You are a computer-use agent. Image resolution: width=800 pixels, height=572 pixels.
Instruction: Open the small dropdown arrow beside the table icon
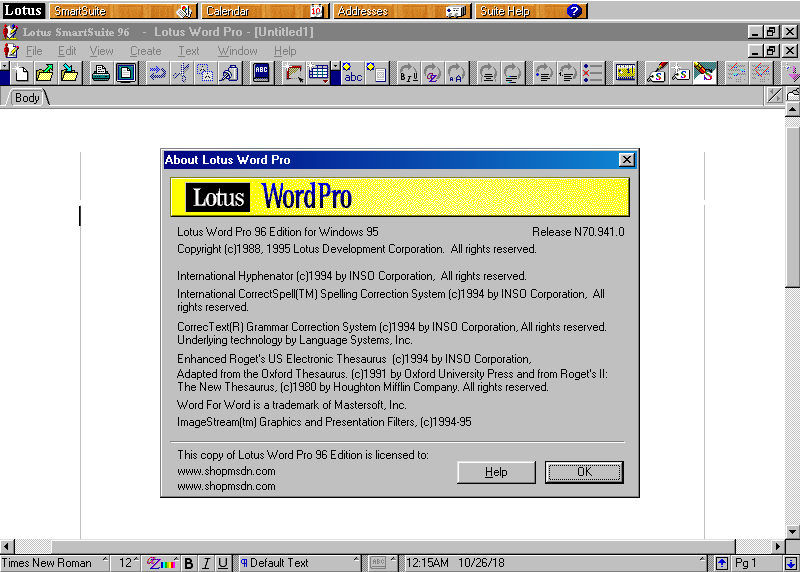[x=335, y=66]
